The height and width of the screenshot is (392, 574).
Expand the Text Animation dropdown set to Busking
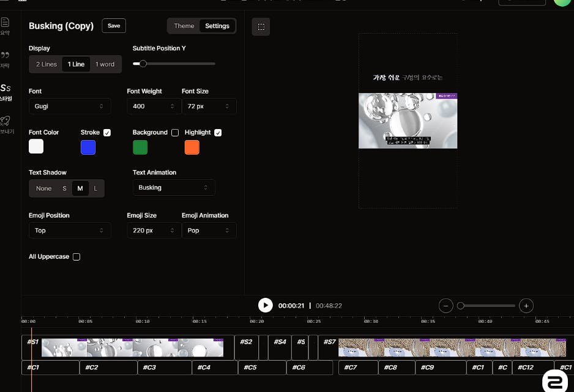174,188
